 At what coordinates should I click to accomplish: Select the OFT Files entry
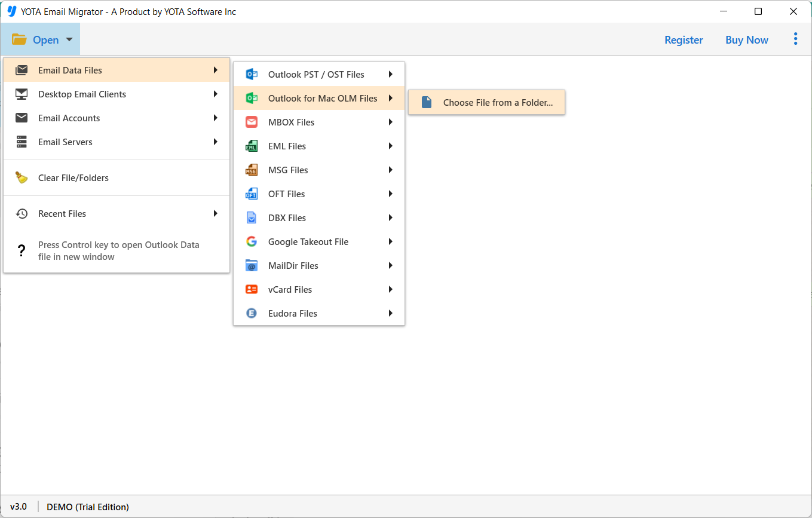point(287,194)
